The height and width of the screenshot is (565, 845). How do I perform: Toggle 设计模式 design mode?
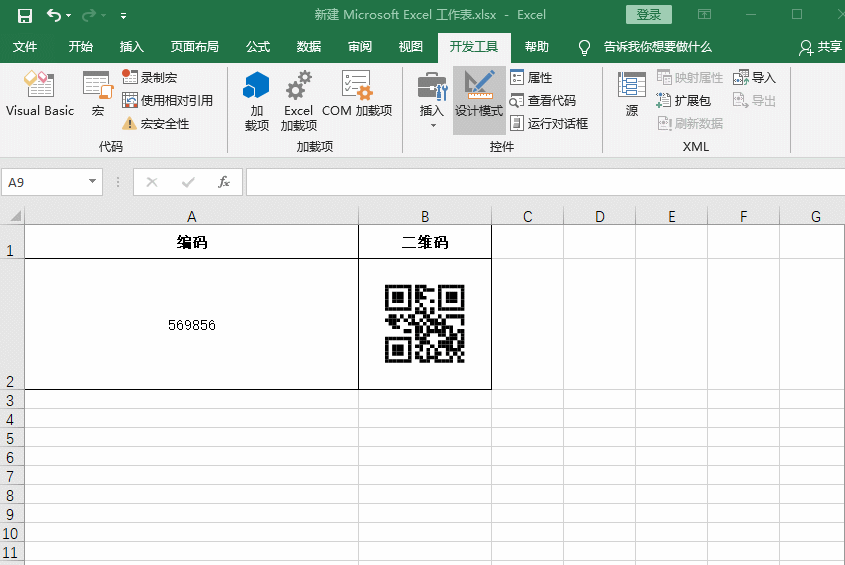pos(479,100)
